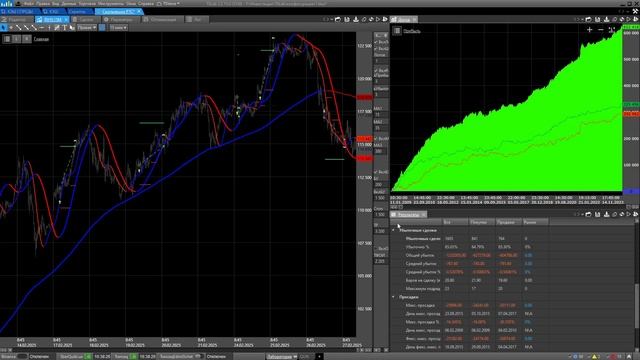Click the open-folder icon in the Результаты panel toolbar
The width and height of the screenshot is (640, 360).
point(588,214)
